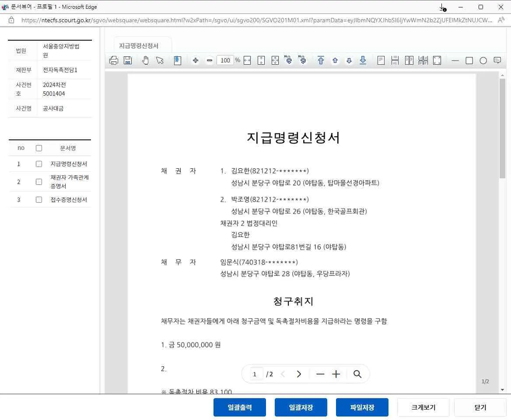Image resolution: width=511 pixels, height=420 pixels.
Task: Check the 접수증명신청서 checkbox
Action: click(39, 200)
